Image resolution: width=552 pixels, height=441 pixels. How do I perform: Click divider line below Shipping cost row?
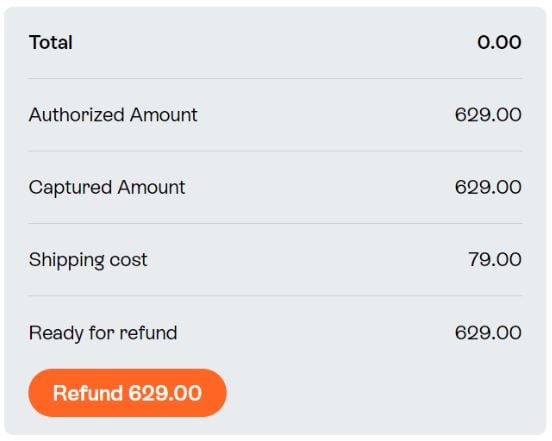click(x=275, y=296)
